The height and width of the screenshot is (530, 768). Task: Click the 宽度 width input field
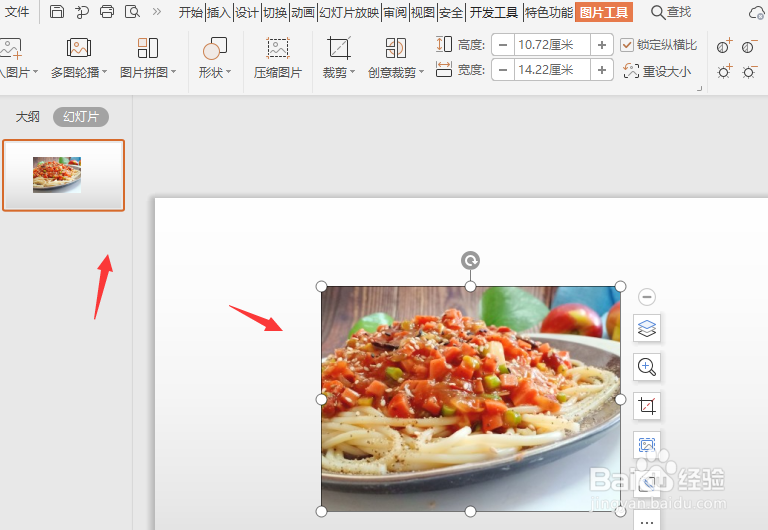coord(552,70)
